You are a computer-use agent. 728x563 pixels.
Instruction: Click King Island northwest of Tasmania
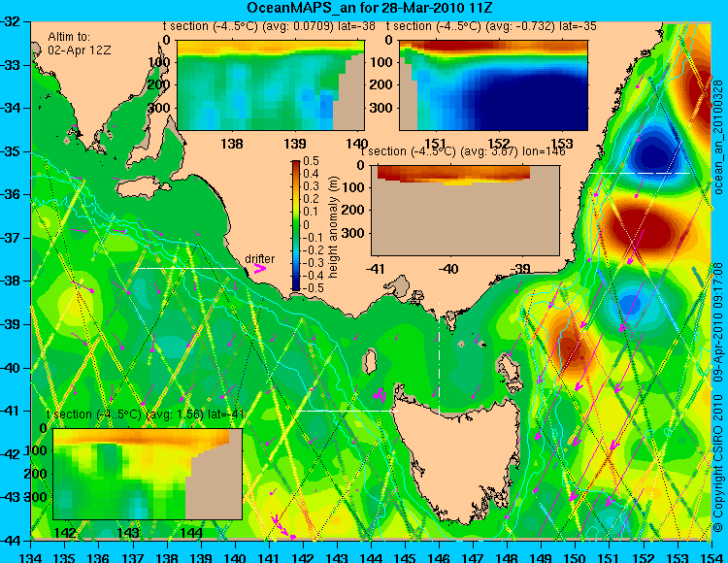pyautogui.click(x=370, y=361)
